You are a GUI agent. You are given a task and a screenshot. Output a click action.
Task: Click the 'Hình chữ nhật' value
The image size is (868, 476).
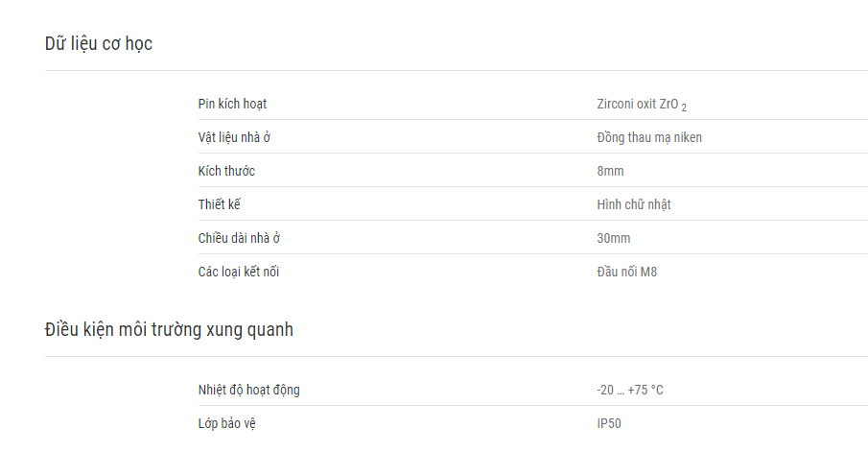634,204
